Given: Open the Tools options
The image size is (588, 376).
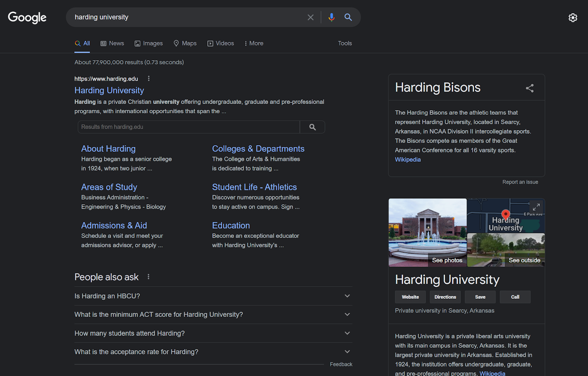Looking at the screenshot, I should coord(345,43).
